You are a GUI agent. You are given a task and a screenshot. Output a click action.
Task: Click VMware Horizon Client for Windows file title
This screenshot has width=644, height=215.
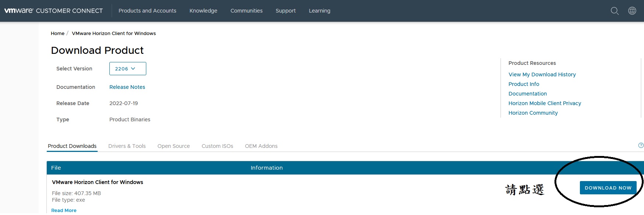coord(98,182)
